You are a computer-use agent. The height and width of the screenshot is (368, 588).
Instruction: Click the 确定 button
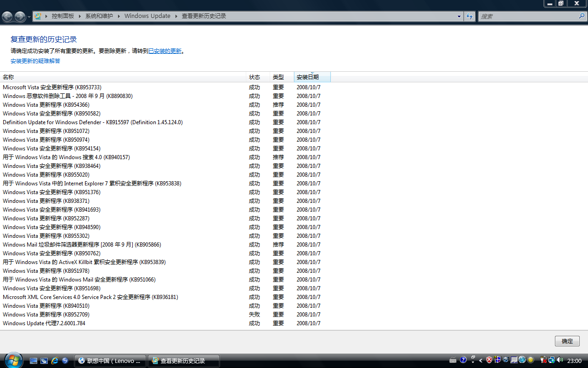(x=567, y=341)
